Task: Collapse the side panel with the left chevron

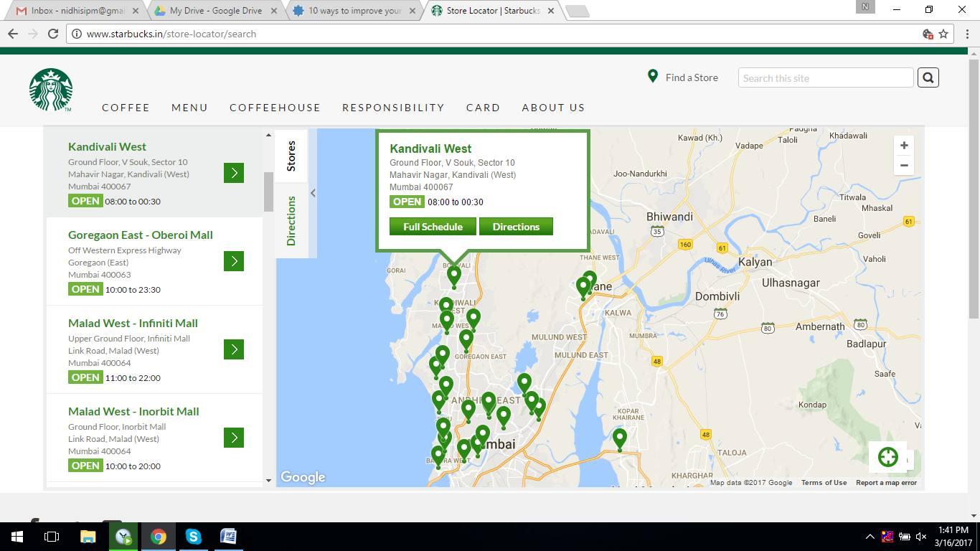Action: point(313,193)
